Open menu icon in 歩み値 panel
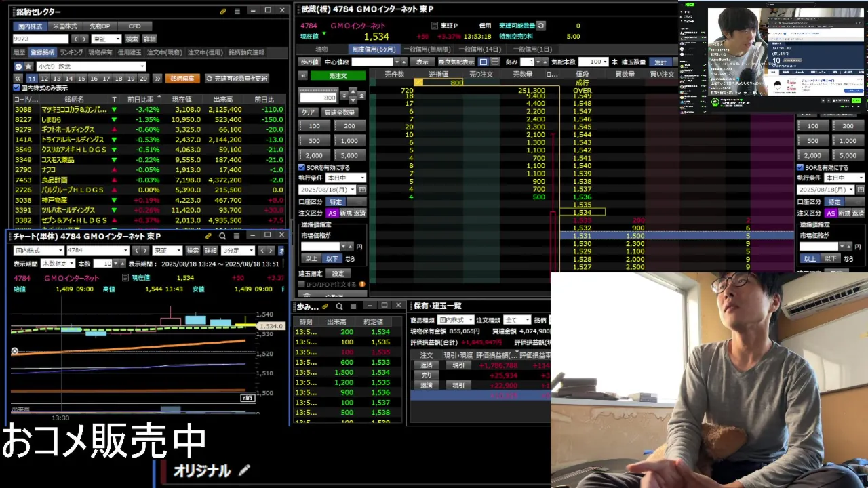 (x=353, y=306)
